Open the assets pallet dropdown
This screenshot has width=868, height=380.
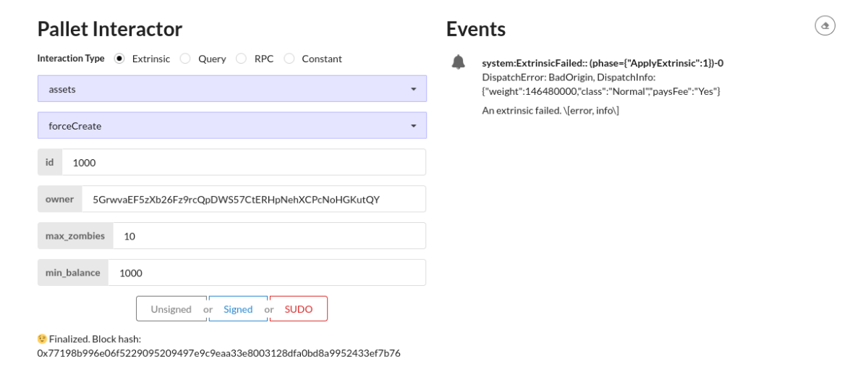pyautogui.click(x=232, y=89)
